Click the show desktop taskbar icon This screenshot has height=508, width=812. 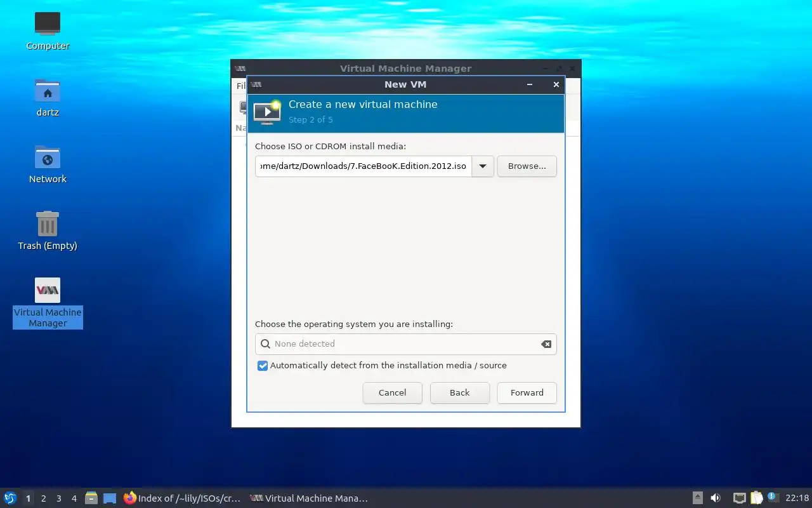click(110, 498)
